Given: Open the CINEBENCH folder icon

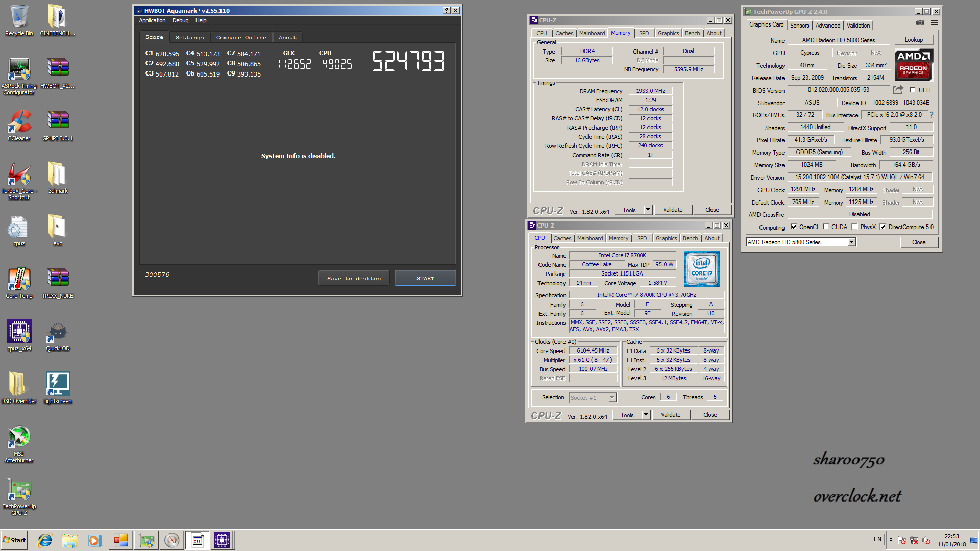Looking at the screenshot, I should (58, 20).
